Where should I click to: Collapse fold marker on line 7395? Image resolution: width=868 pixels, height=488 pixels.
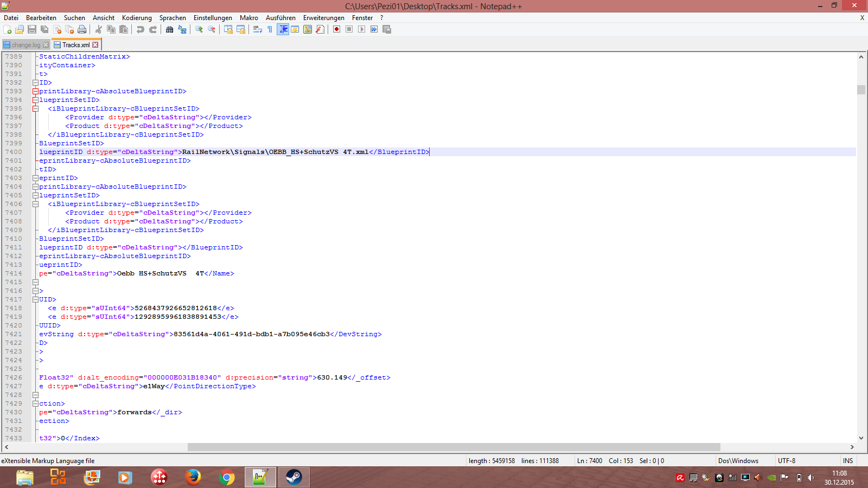tap(35, 108)
